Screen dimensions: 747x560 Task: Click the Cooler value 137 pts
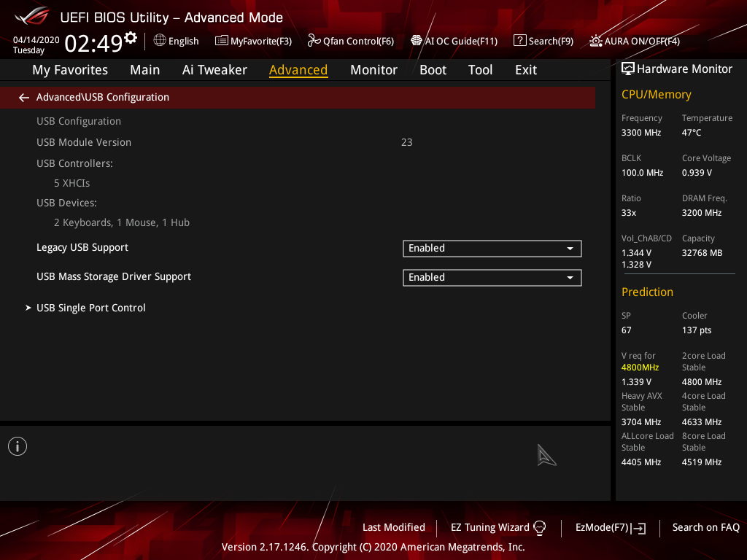pyautogui.click(x=697, y=330)
